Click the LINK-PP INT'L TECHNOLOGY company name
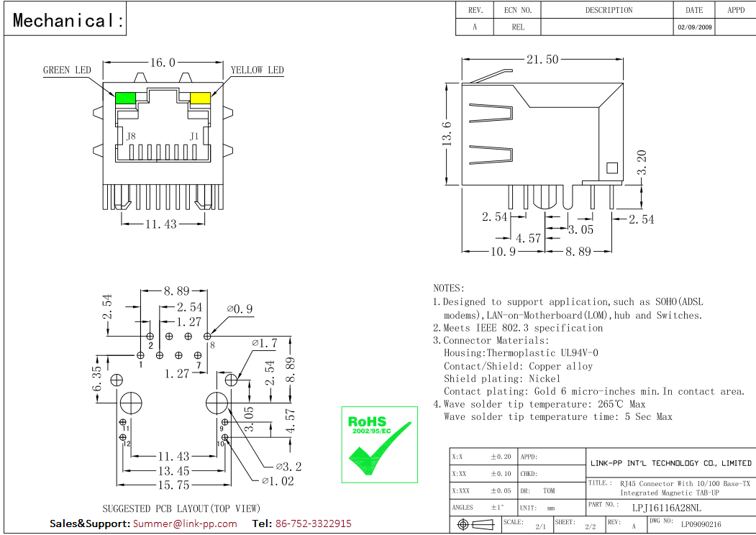This screenshot has width=756, height=535. 670,463
